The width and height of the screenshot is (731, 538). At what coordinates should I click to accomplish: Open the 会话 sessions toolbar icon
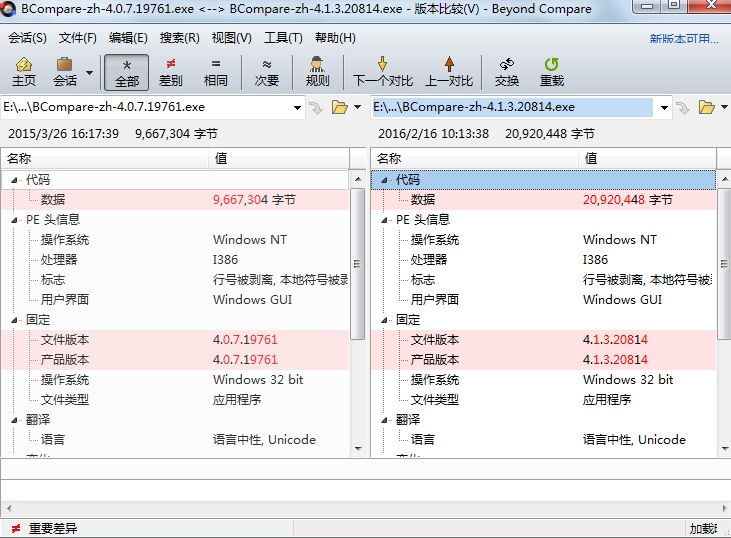click(x=65, y=72)
